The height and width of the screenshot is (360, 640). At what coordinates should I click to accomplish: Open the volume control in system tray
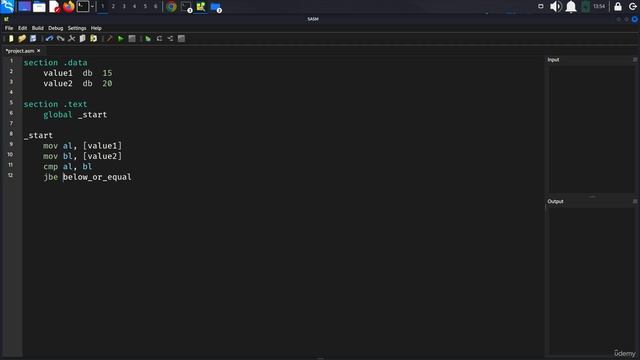[556, 7]
